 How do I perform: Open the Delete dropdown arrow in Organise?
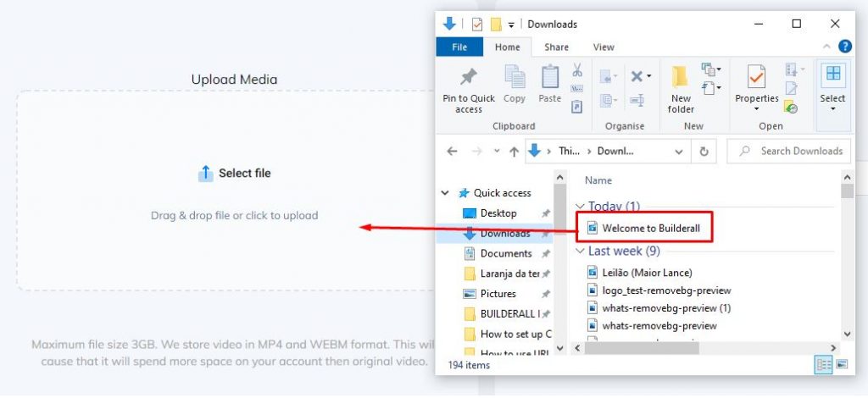649,76
